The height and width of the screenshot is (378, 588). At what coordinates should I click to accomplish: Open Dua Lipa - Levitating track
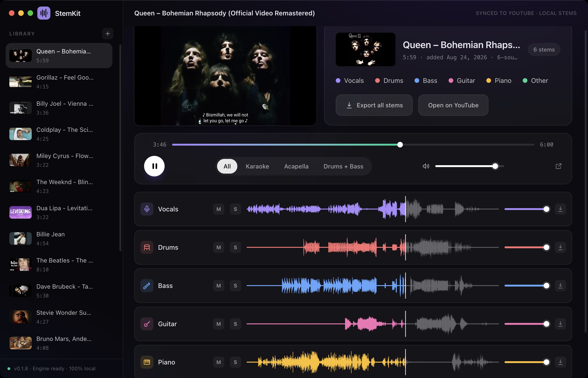click(59, 213)
